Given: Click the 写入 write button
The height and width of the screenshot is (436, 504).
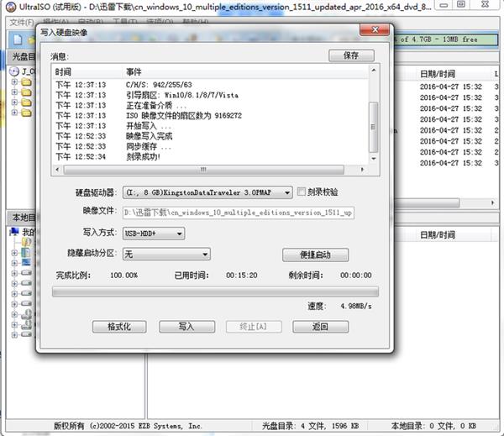Looking at the screenshot, I should click(186, 327).
